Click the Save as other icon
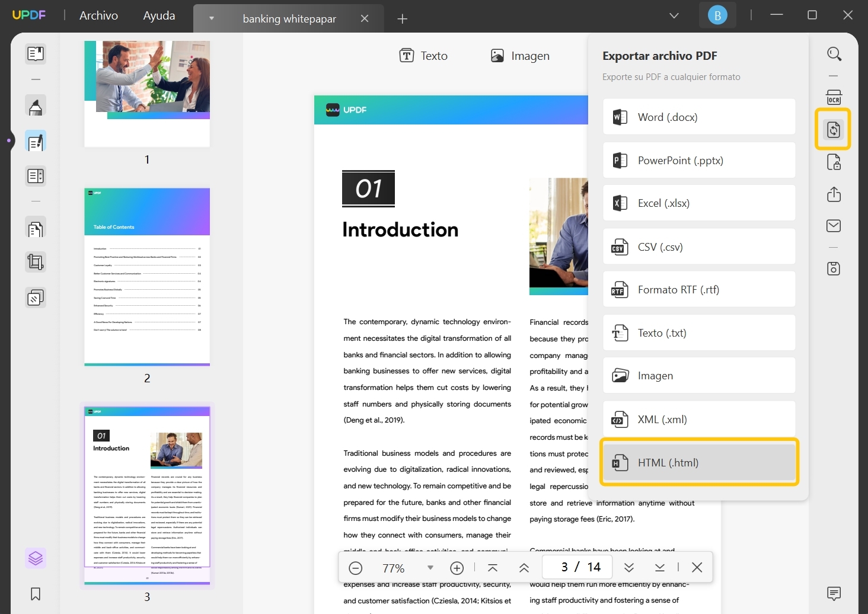The width and height of the screenshot is (868, 614). [x=834, y=268]
